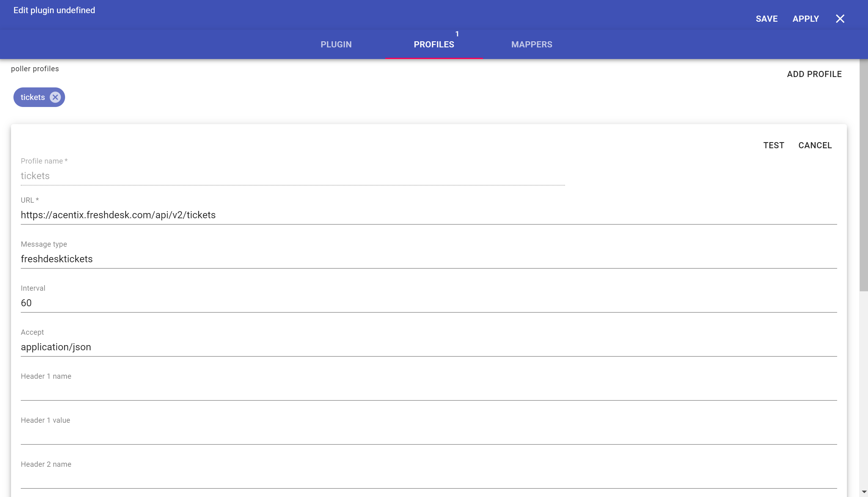Open the Mappers tab
The height and width of the screenshot is (497, 868).
coord(531,44)
